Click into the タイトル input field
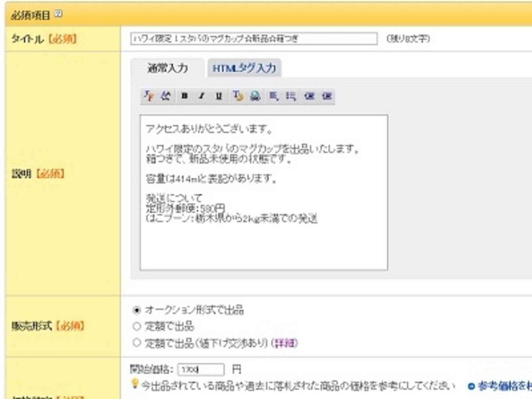The height and width of the screenshot is (399, 532). coord(254,39)
